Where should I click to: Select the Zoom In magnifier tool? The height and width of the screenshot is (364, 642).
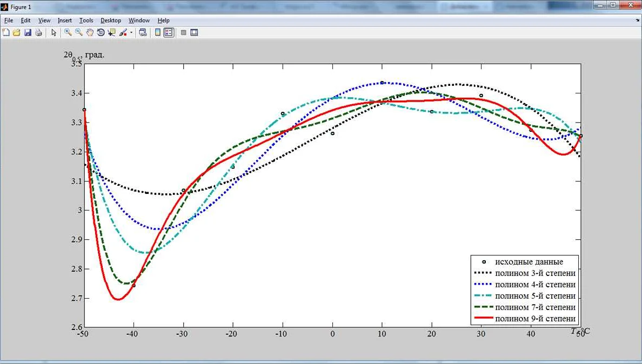click(68, 32)
